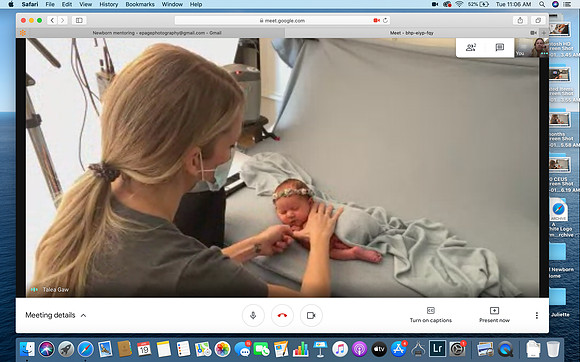This screenshot has width=580, height=362.
Task: Open the meeting chat panel
Action: pos(500,47)
